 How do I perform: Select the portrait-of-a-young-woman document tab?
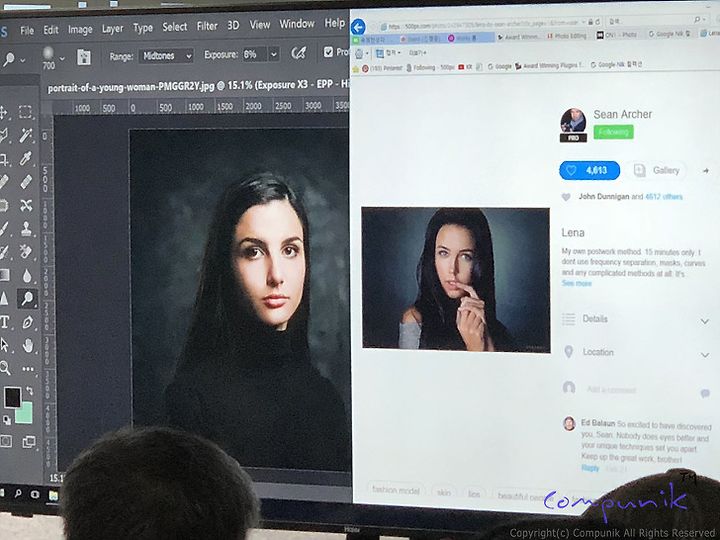point(198,86)
